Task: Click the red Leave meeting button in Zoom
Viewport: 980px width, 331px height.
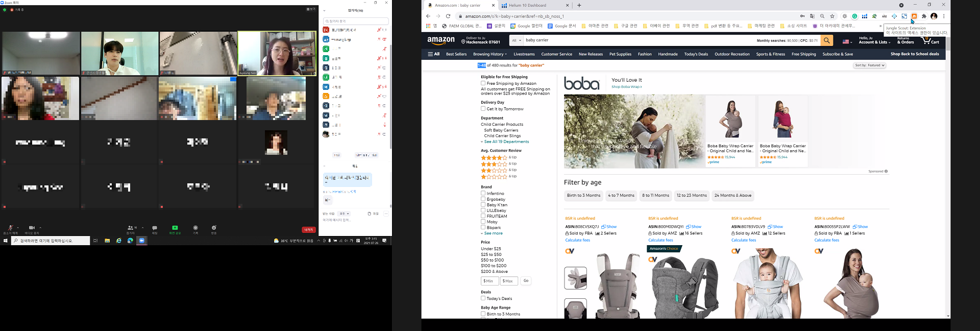Action: click(309, 230)
